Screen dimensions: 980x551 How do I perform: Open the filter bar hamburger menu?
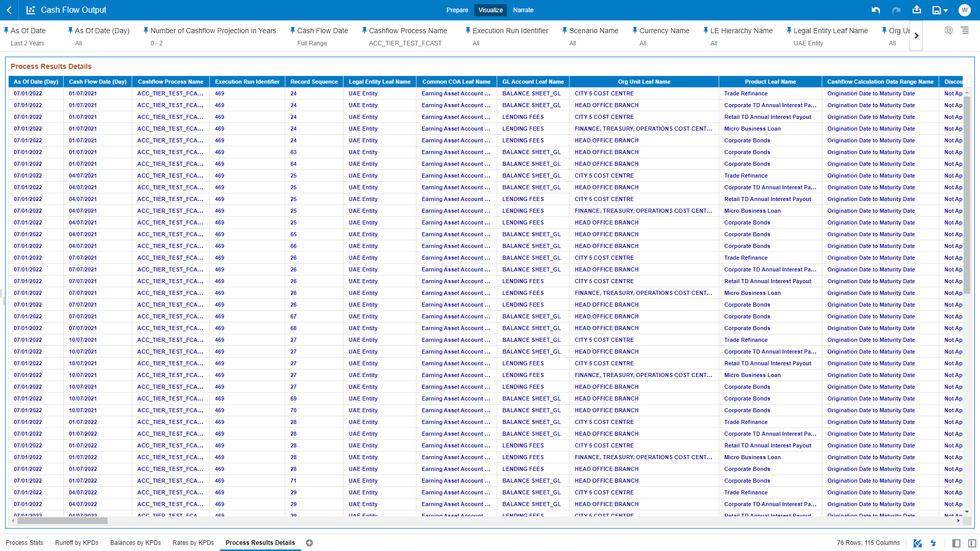point(965,31)
